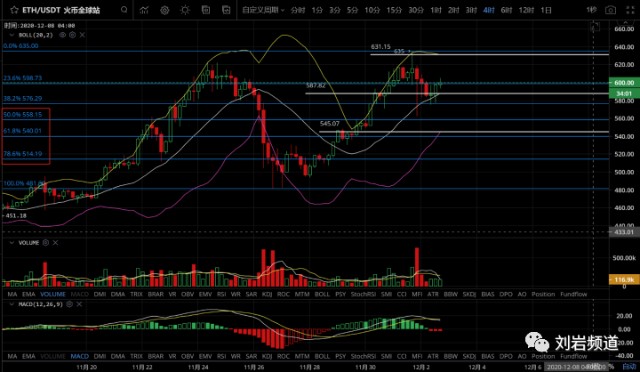Click the first save layout icon
The height and width of the screenshot is (372, 640).
[206, 10]
